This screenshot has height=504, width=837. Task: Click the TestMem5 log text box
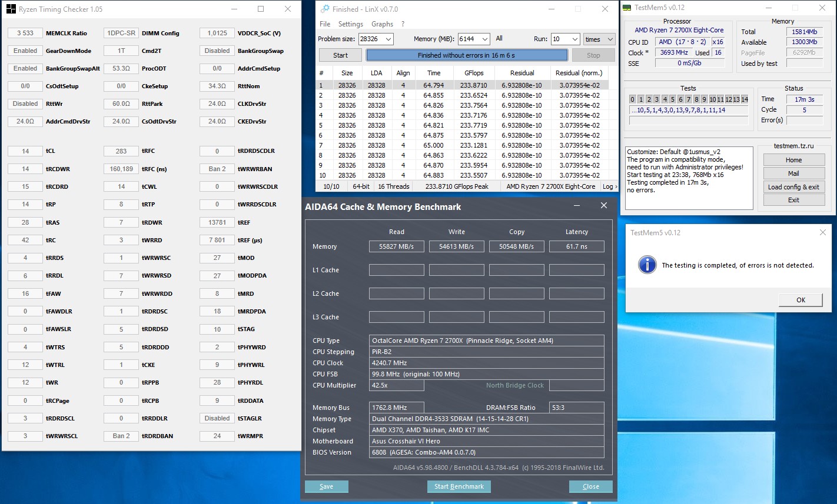click(689, 178)
